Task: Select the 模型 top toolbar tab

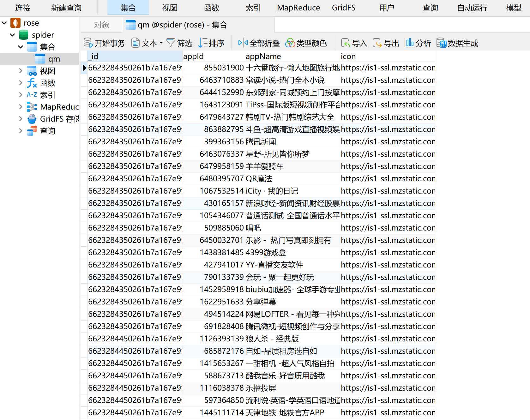Action: pos(514,8)
